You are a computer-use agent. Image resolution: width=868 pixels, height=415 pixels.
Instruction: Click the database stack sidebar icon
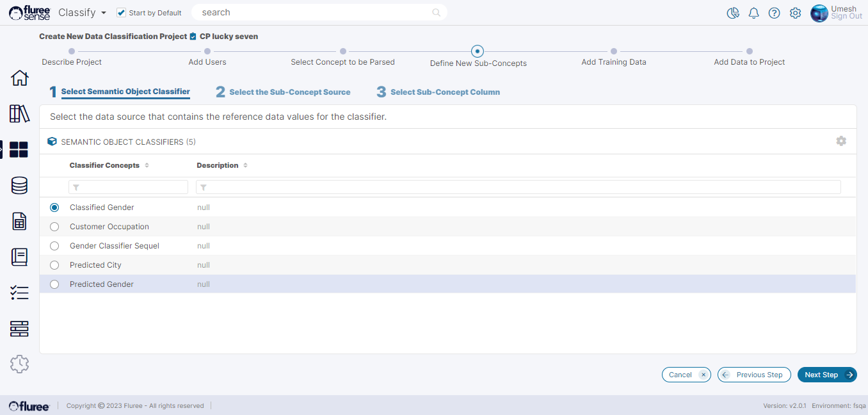point(20,186)
